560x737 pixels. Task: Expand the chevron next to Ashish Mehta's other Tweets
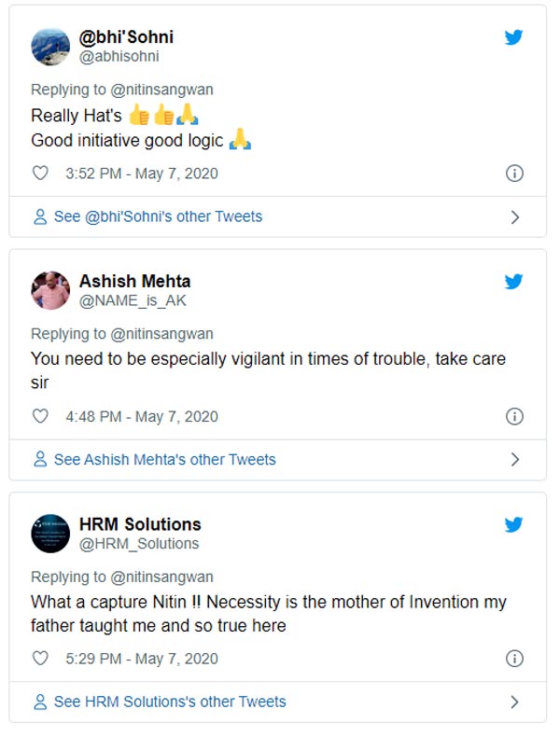click(514, 460)
